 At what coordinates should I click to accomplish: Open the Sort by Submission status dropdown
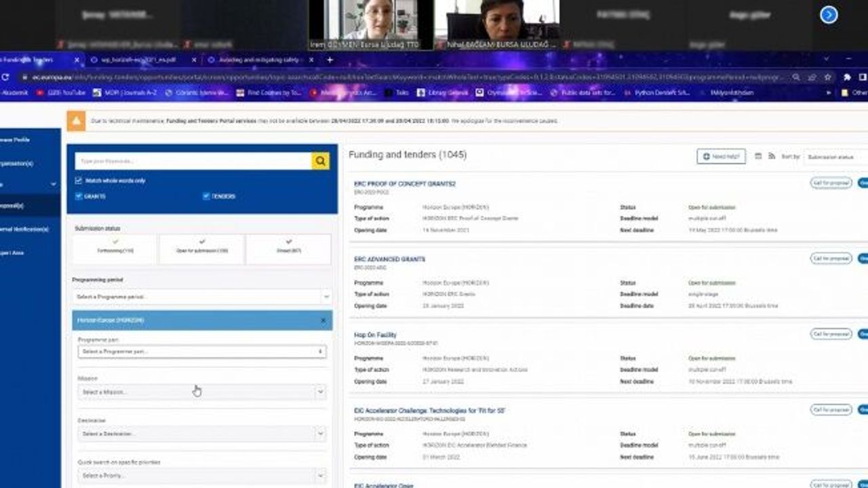coord(835,157)
